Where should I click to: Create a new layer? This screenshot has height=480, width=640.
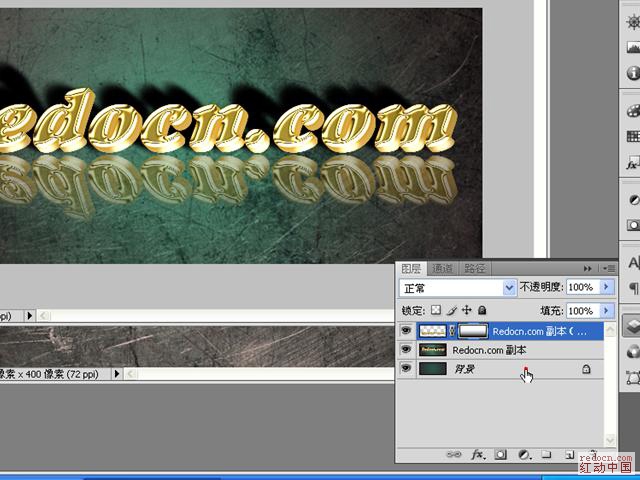(568, 454)
